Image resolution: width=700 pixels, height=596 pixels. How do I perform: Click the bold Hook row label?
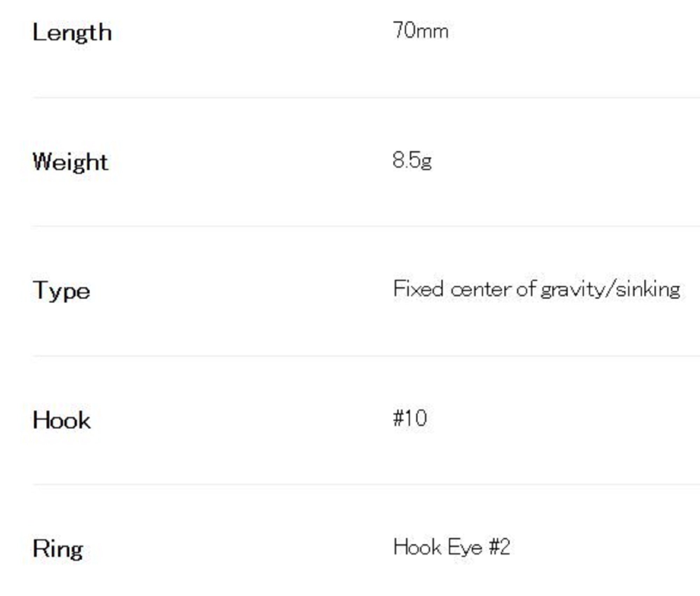click(62, 420)
